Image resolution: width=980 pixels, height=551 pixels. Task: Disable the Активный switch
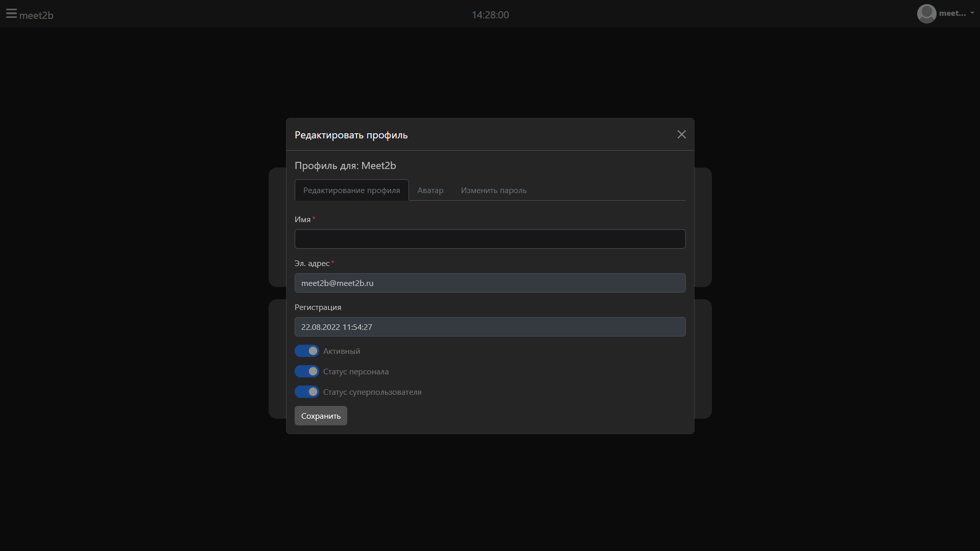coord(307,351)
